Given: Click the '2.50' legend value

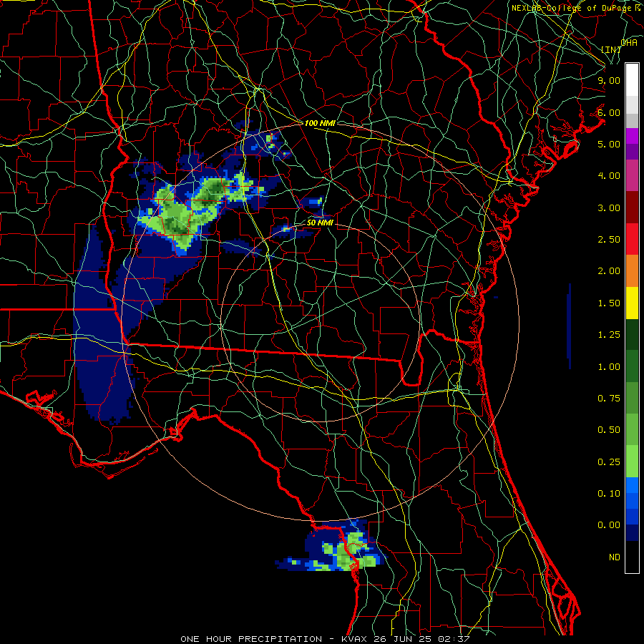Looking at the screenshot, I should click(x=609, y=240).
